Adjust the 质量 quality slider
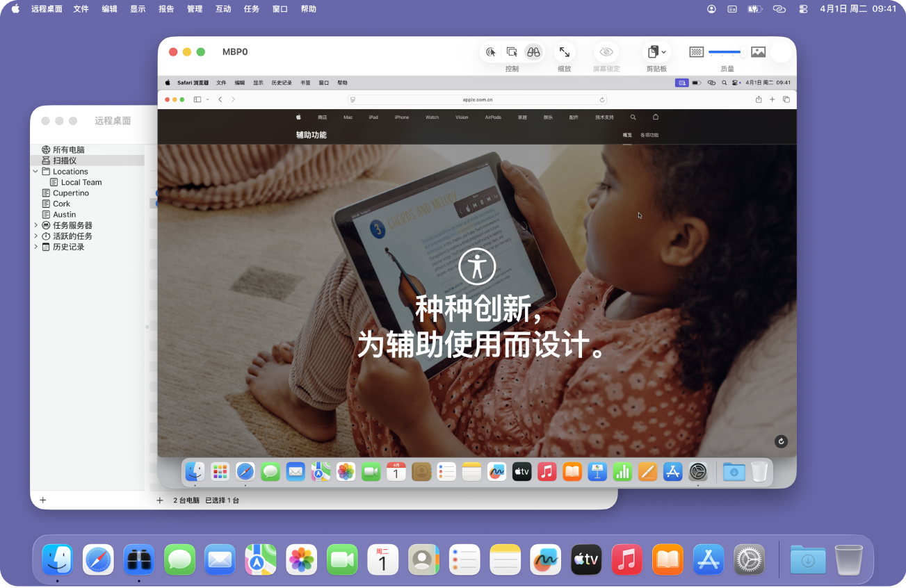The width and height of the screenshot is (906, 588). point(725,51)
